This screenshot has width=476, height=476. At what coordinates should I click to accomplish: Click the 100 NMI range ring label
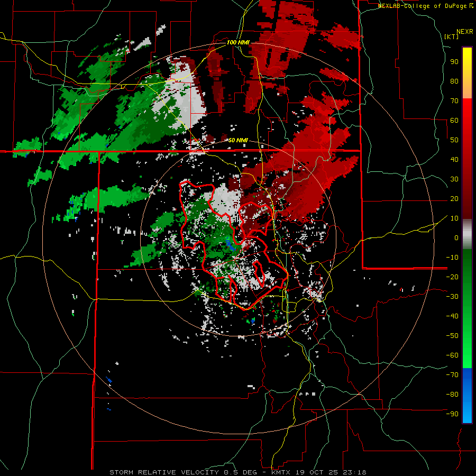238,42
